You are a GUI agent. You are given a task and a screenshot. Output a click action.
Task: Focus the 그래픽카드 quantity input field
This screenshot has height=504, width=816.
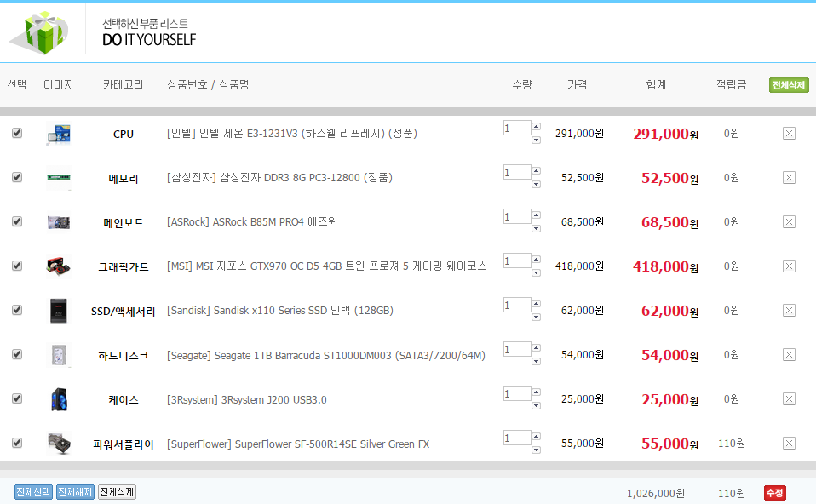(517, 261)
